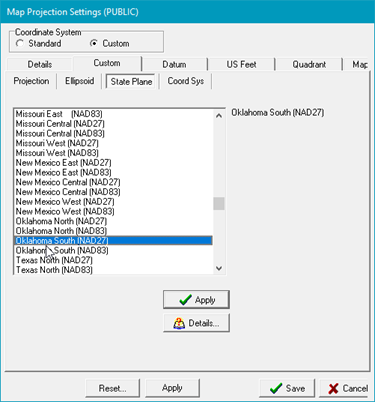Viewport: 375px width, 402px height.
Task: Switch to the Coord Sys sub-tab
Action: [186, 81]
